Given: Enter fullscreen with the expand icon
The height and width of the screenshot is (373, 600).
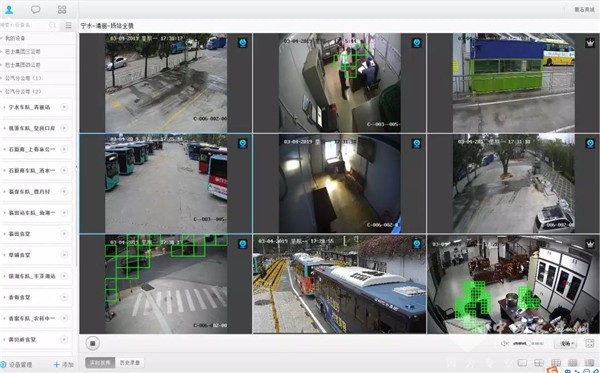Looking at the screenshot, I should tap(590, 344).
